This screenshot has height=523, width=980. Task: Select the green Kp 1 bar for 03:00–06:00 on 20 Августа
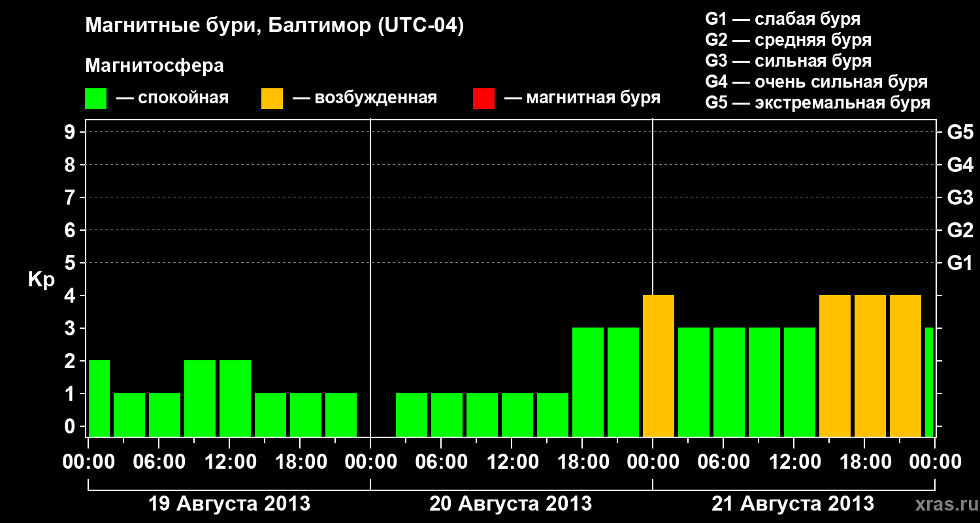412,415
